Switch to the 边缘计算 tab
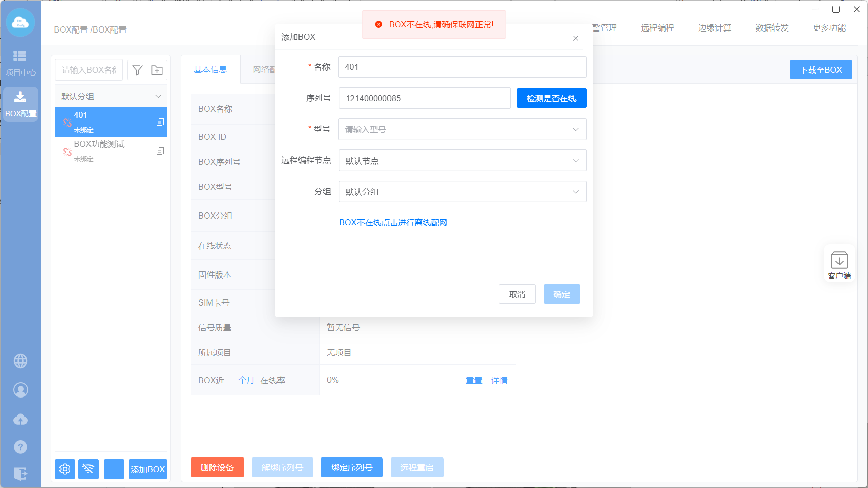The image size is (868, 488). click(x=714, y=28)
